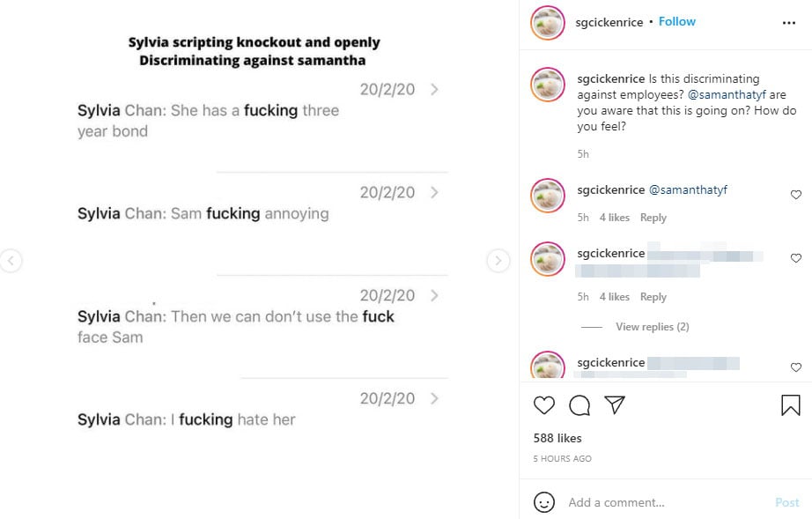This screenshot has height=519, width=812.
Task: Like the second blurred comment
Action: tap(795, 258)
